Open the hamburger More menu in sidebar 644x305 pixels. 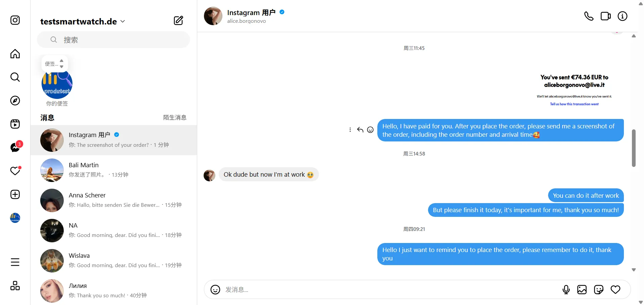[15, 262]
